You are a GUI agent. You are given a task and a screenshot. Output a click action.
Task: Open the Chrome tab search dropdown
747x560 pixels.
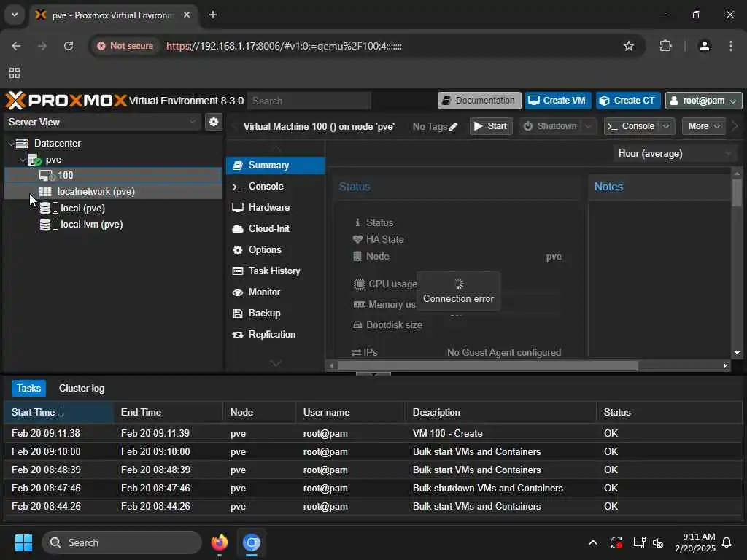[x=15, y=15]
